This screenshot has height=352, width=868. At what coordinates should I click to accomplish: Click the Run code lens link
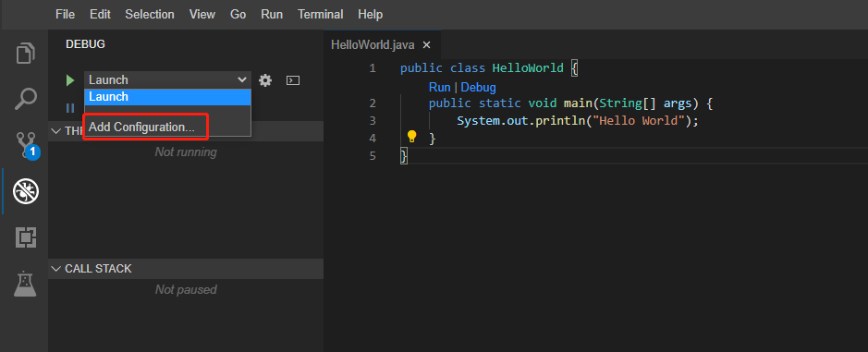point(439,88)
